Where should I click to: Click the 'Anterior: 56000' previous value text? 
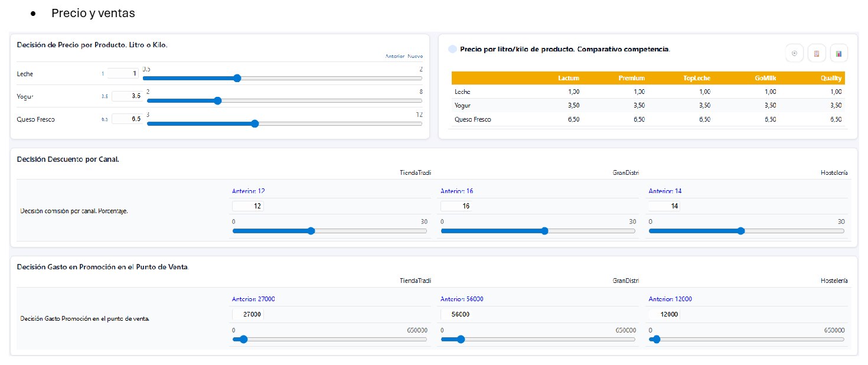tap(462, 299)
